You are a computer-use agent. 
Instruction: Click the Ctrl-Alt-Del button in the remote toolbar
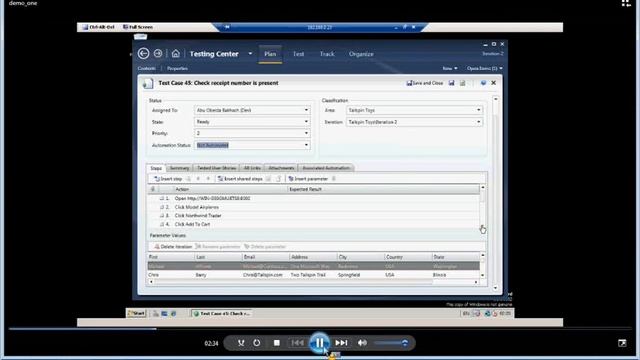click(98, 27)
